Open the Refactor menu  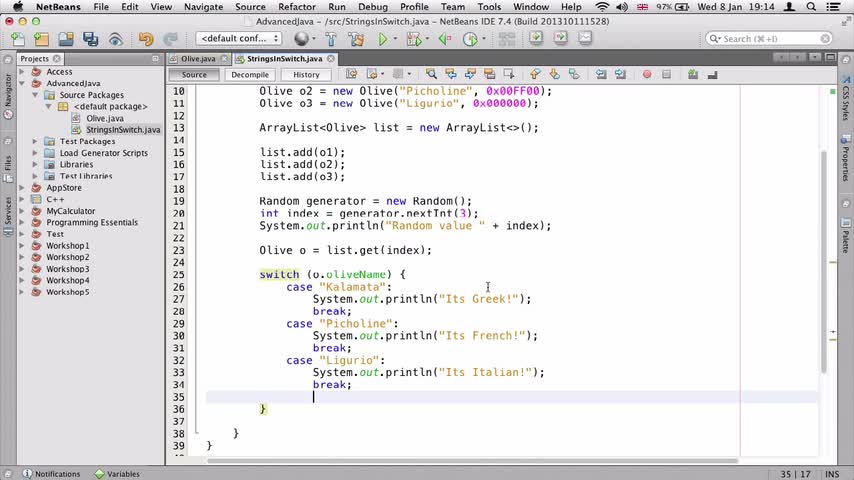coord(297,7)
